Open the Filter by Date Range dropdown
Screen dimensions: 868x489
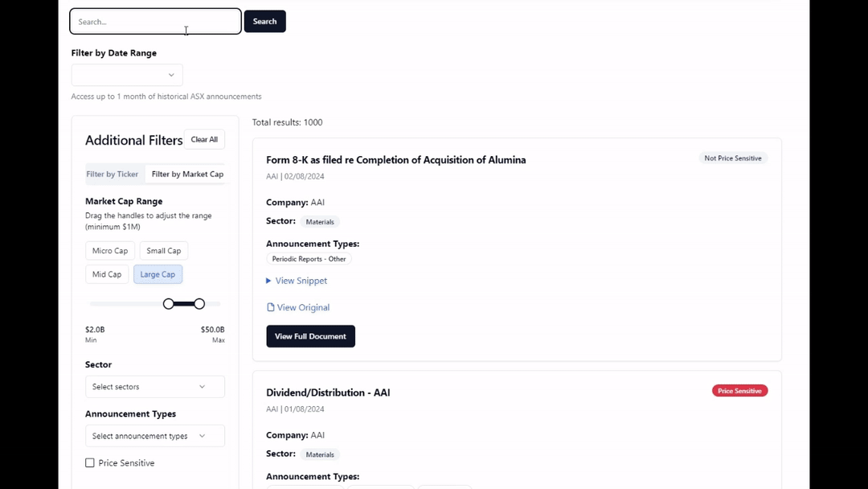tap(126, 74)
